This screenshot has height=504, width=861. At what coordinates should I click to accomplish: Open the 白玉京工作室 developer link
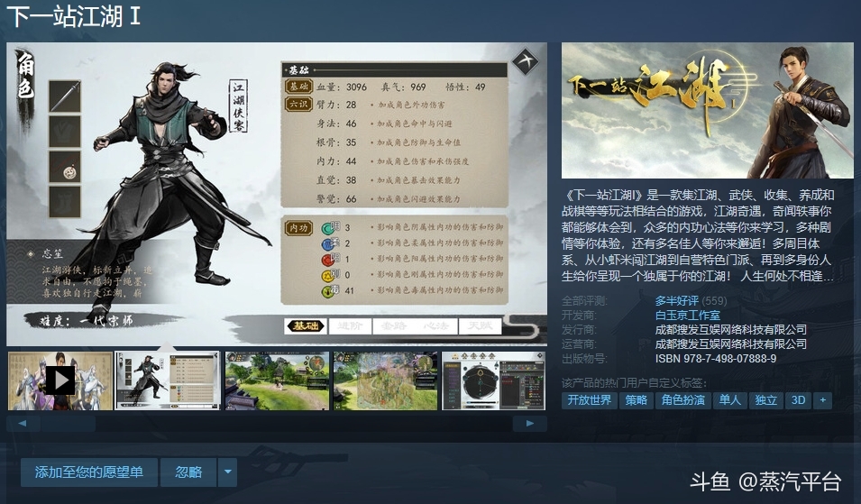click(687, 316)
